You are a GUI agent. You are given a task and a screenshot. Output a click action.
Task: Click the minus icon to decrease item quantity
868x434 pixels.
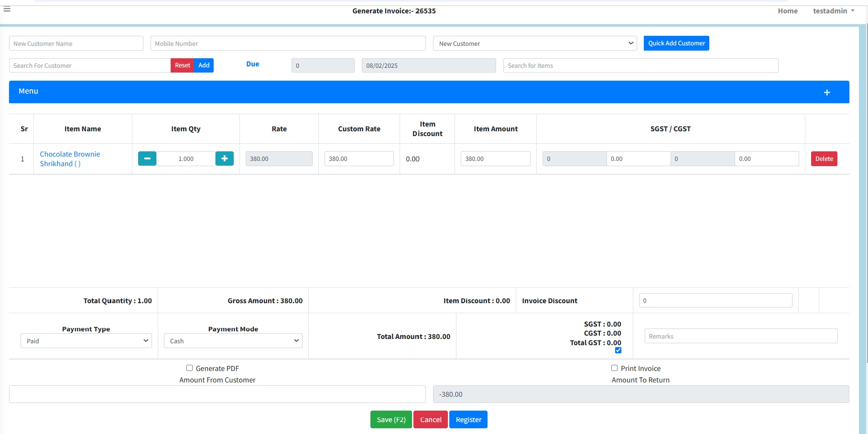[147, 159]
